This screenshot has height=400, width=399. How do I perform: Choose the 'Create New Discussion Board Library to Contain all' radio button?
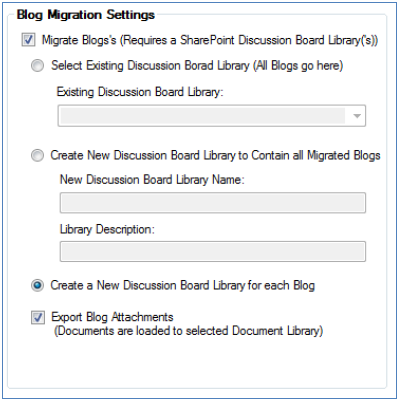point(37,156)
